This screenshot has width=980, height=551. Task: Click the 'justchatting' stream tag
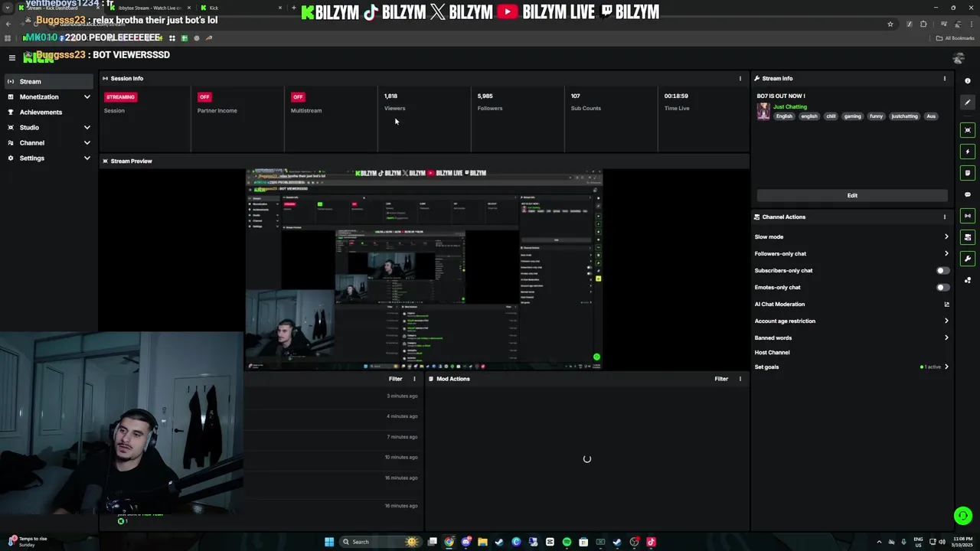904,116
